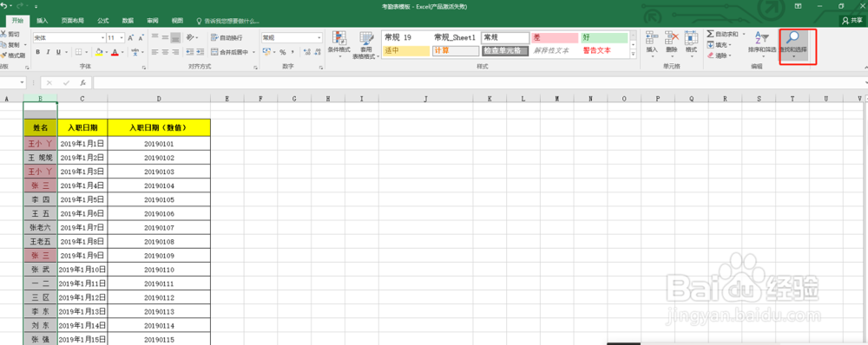The image size is (868, 345).
Task: Click the 共享 share button
Action: [852, 20]
